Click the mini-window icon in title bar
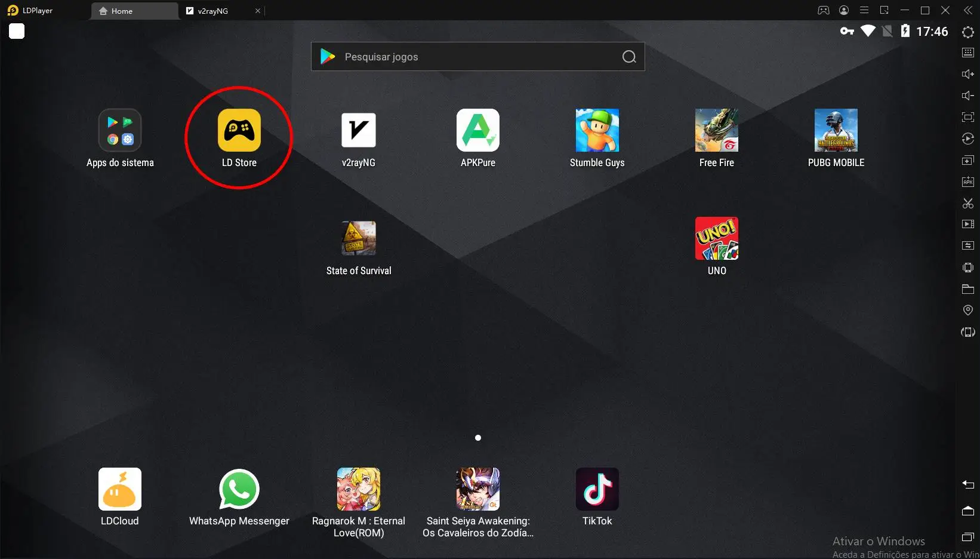Image resolution: width=980 pixels, height=559 pixels. [x=885, y=10]
